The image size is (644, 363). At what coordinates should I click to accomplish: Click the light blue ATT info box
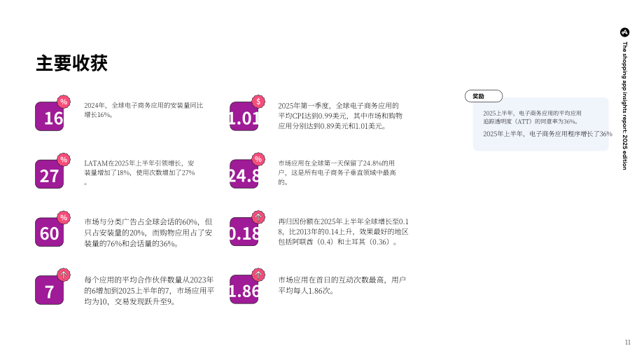click(541, 124)
